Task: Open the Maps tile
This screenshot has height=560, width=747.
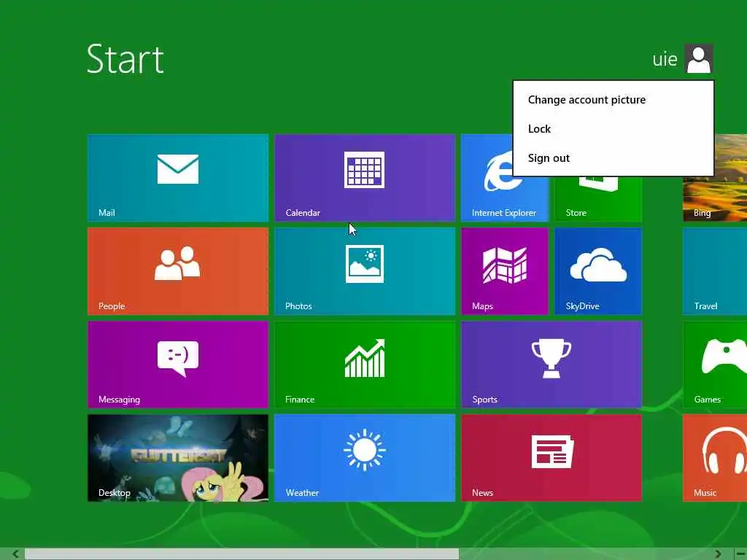Action: (x=505, y=271)
